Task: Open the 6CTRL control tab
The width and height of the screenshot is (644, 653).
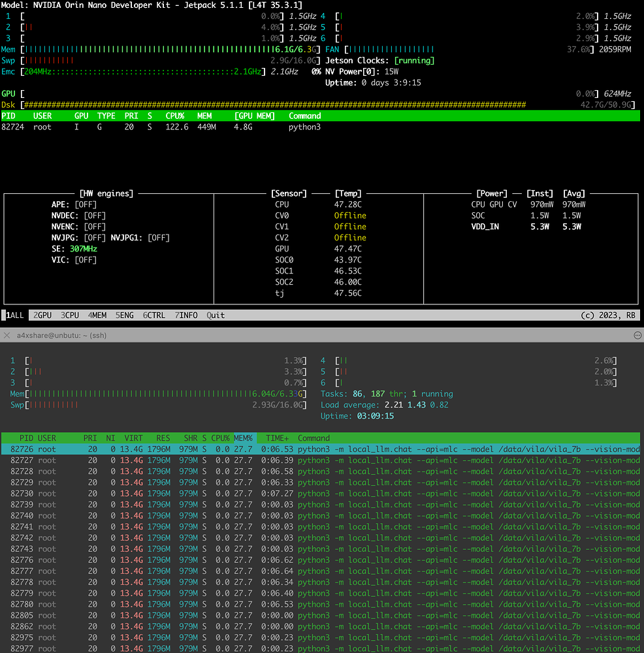Action: click(x=154, y=315)
